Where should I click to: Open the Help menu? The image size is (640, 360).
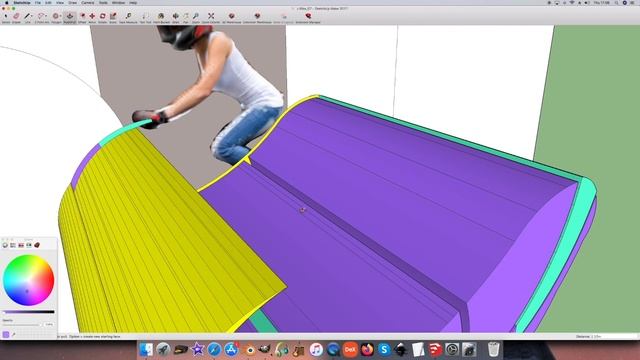click(x=133, y=3)
